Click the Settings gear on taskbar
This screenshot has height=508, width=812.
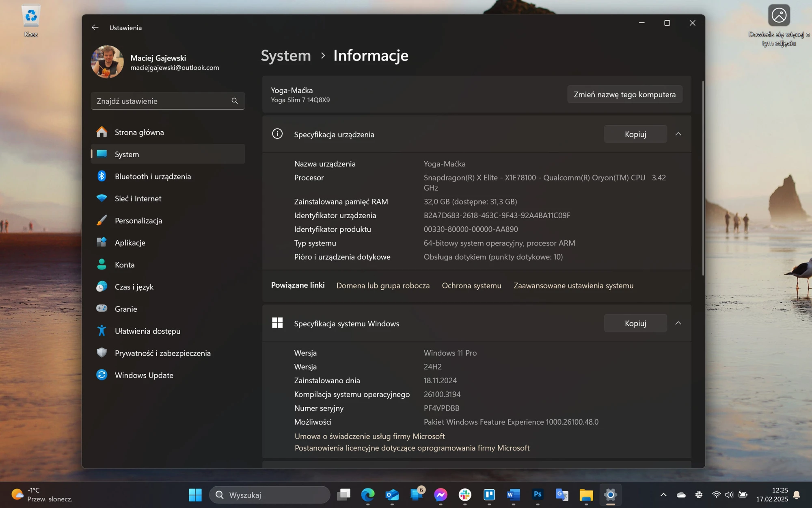pos(610,495)
